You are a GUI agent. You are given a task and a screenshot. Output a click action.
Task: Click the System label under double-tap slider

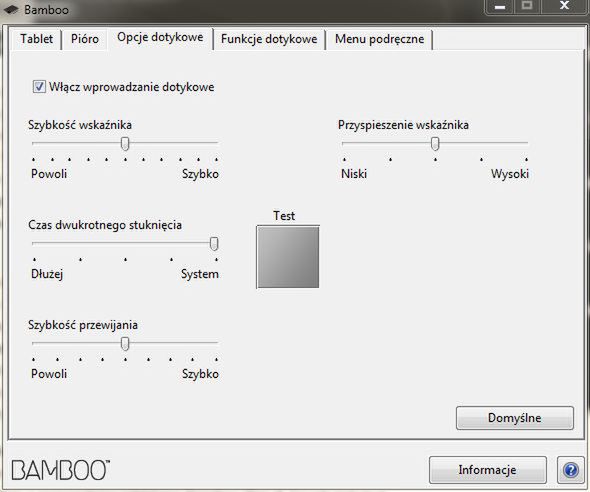[200, 274]
